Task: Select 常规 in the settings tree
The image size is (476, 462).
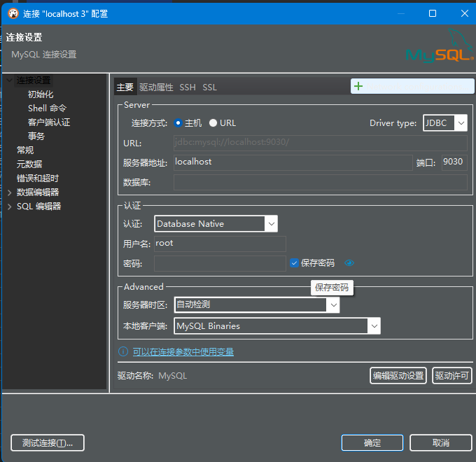Action: pyautogui.click(x=25, y=150)
